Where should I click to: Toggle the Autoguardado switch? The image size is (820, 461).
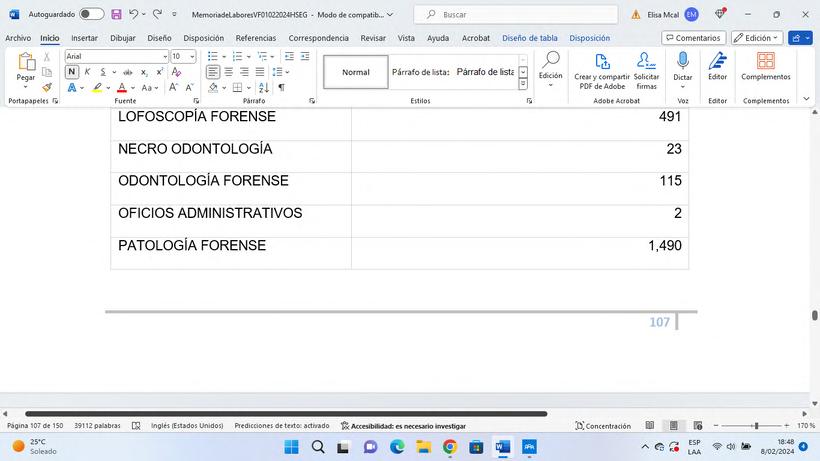[x=92, y=14]
